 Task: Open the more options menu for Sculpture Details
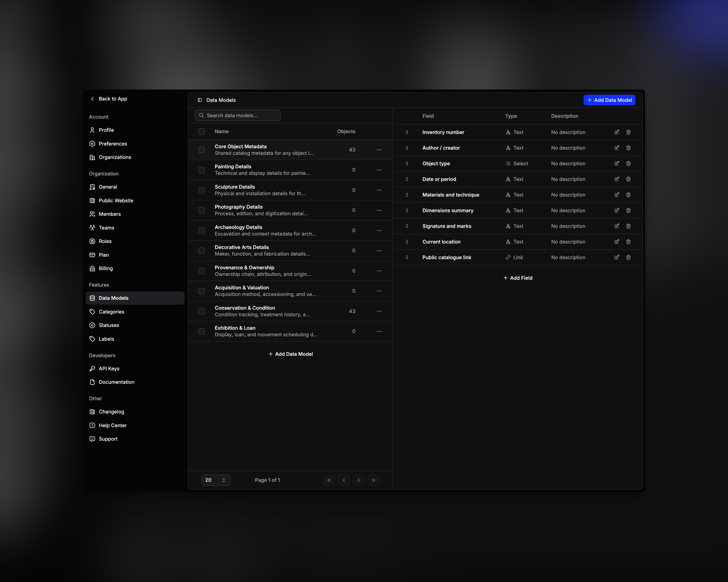379,190
